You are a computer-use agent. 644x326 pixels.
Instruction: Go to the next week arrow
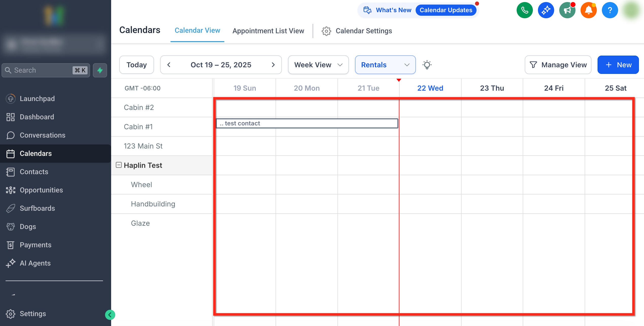point(273,65)
